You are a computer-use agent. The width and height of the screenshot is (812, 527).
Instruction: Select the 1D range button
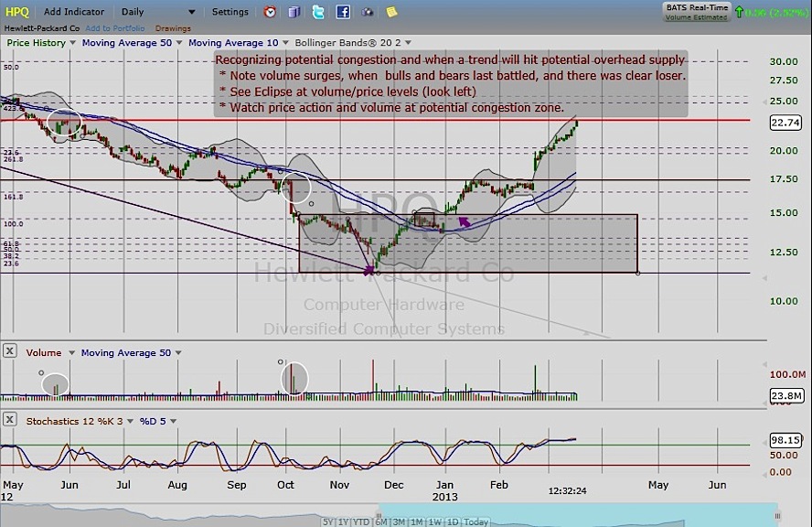pos(453,522)
